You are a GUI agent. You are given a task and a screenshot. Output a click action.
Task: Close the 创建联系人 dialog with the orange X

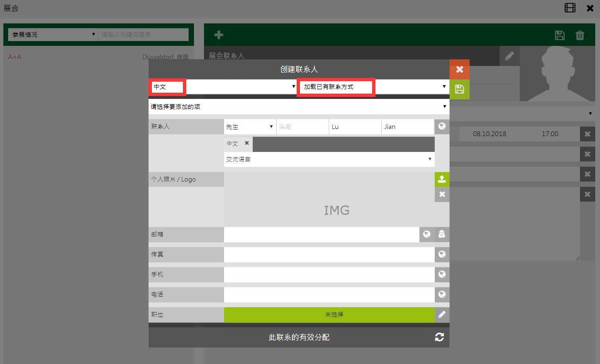pos(459,69)
